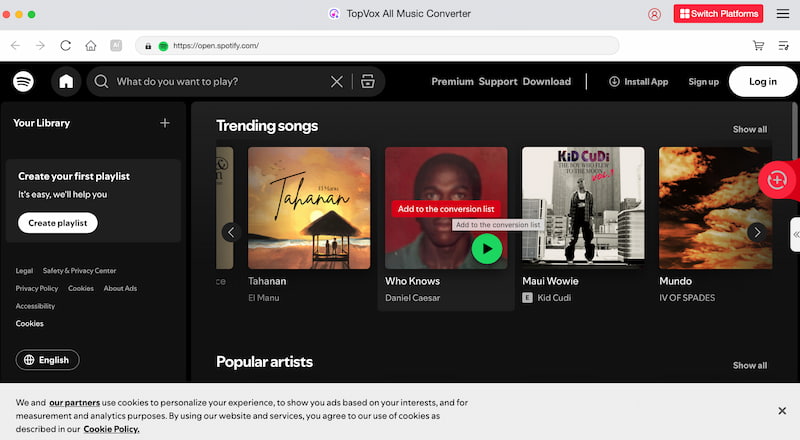The width and height of the screenshot is (800, 440).
Task: Click the El Manu artist name
Action: [x=263, y=298]
